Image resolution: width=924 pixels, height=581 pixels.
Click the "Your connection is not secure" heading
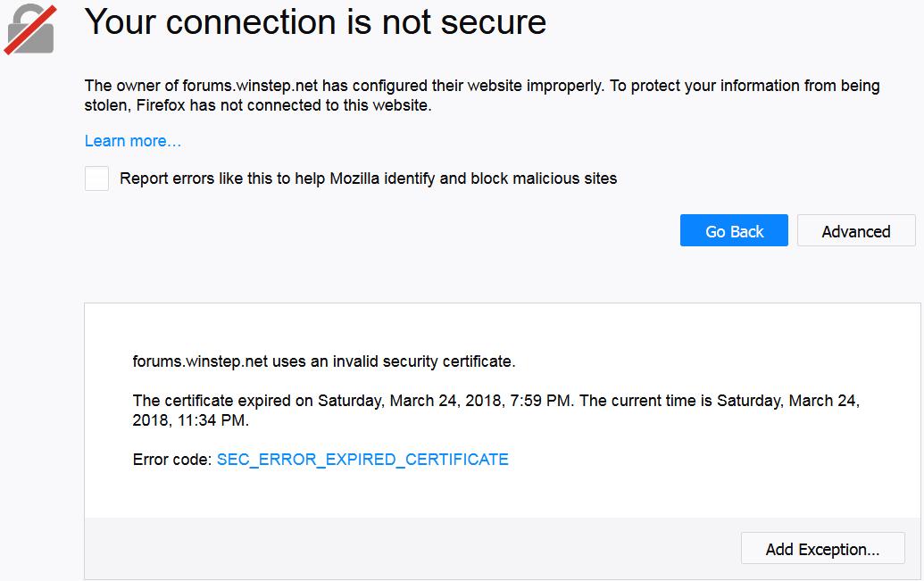point(315,22)
